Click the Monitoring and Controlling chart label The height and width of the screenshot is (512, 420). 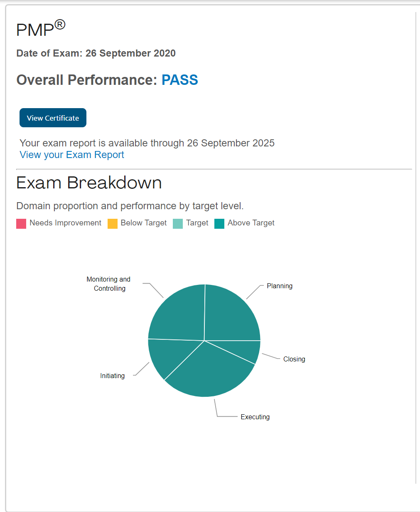pos(108,284)
